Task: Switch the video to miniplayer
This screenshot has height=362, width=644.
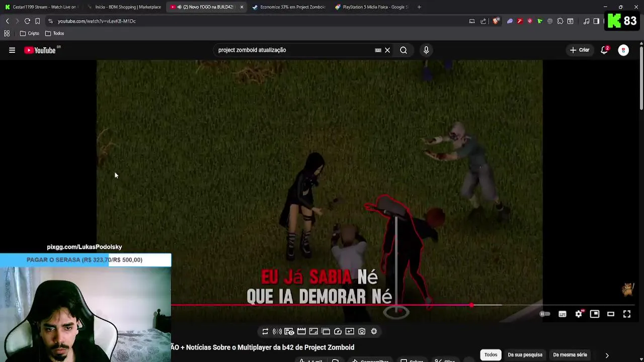Action: coord(595,314)
